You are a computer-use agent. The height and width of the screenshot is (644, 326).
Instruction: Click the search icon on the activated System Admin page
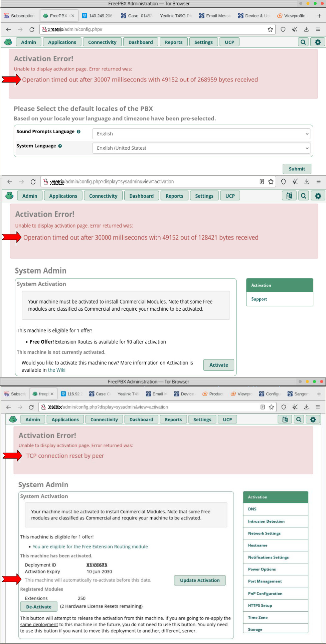[299, 419]
